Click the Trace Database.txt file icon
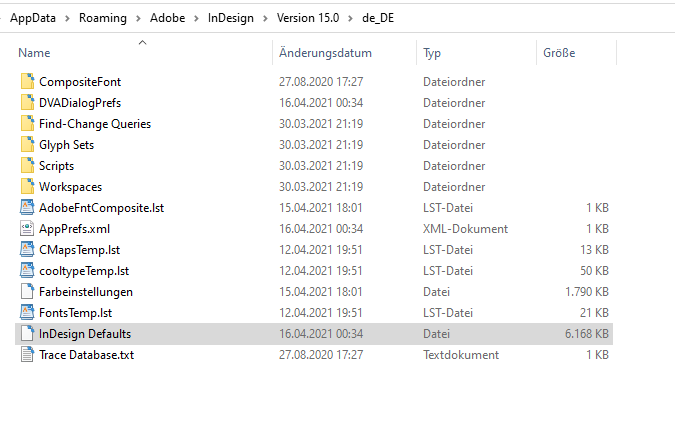The image size is (675, 437). 27,355
